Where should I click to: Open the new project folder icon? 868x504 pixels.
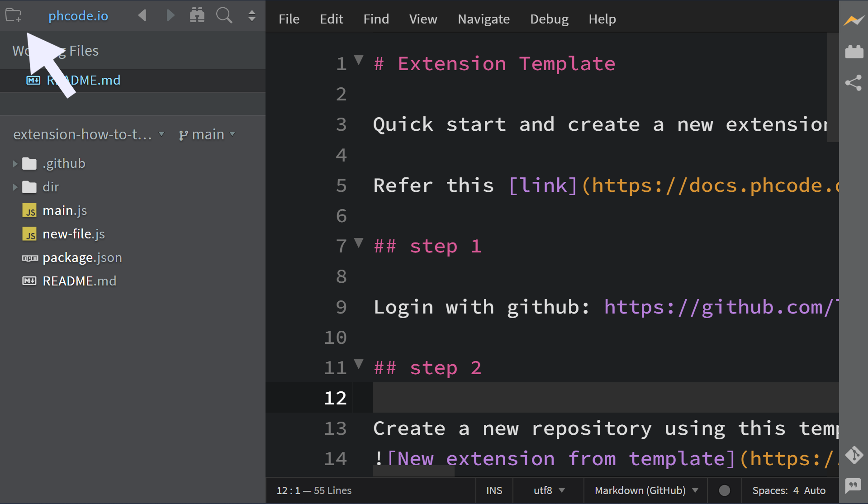pos(14,15)
